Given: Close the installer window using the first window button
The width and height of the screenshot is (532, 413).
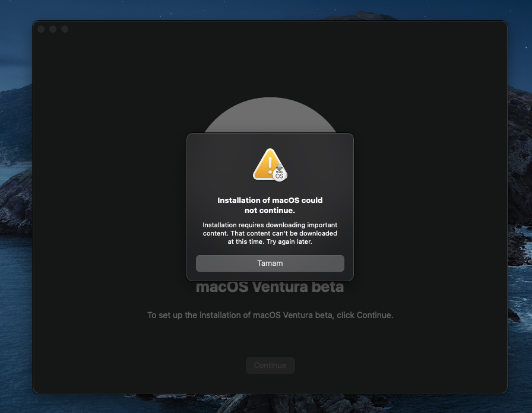Looking at the screenshot, I should [x=41, y=29].
